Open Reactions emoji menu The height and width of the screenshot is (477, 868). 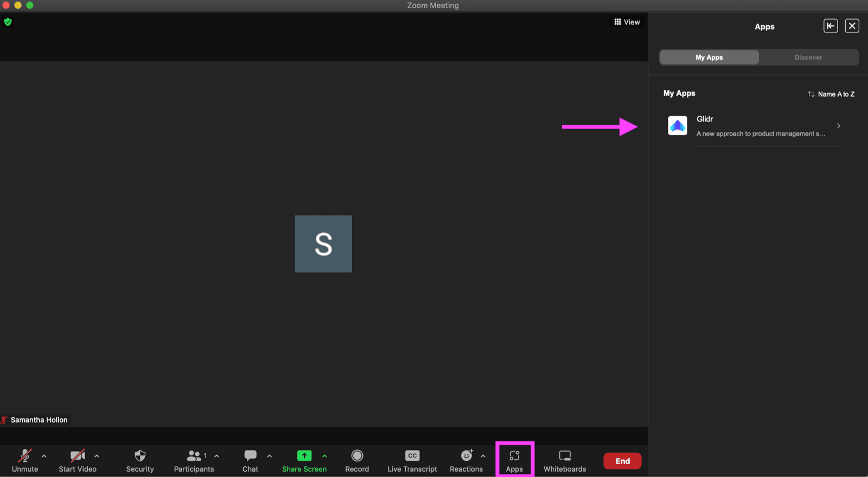[466, 461]
